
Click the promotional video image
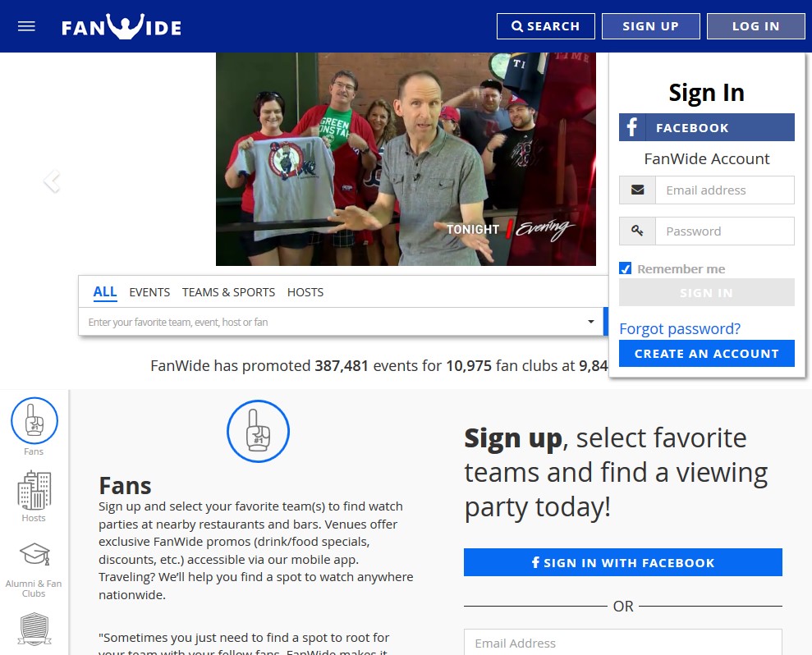[x=406, y=159]
